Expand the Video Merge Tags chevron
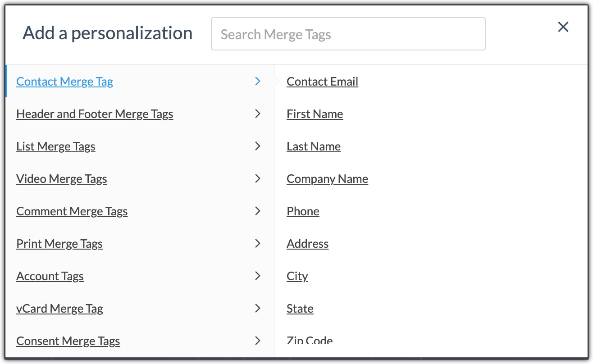 pos(257,179)
